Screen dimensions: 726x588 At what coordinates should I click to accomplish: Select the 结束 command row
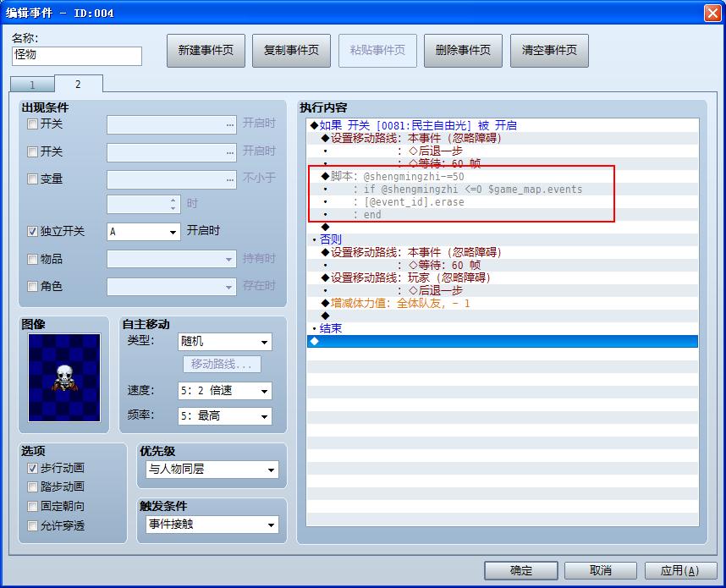click(x=503, y=328)
